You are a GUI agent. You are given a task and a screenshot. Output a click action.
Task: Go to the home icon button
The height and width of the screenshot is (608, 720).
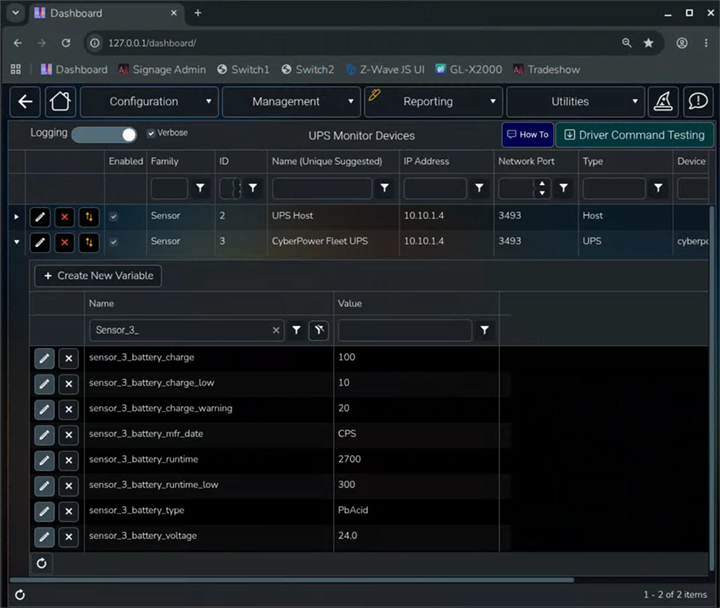coord(60,101)
